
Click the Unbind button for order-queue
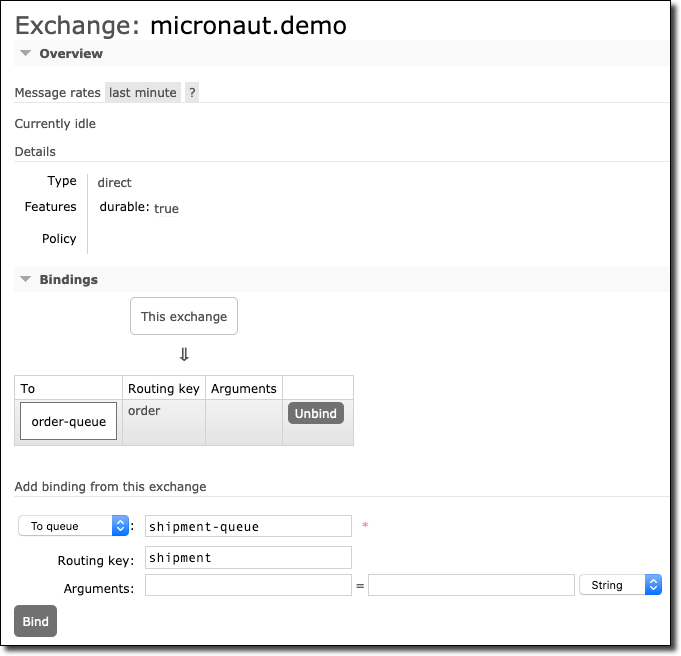point(316,413)
